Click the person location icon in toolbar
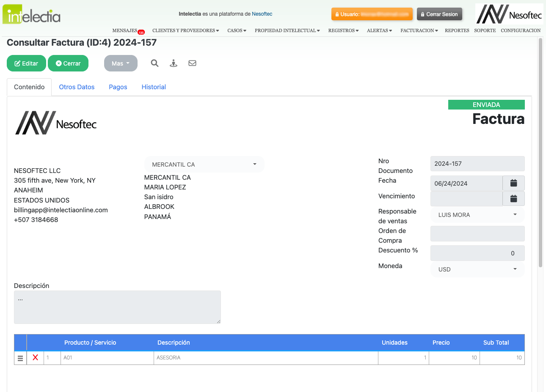This screenshot has height=392, width=546. click(174, 63)
